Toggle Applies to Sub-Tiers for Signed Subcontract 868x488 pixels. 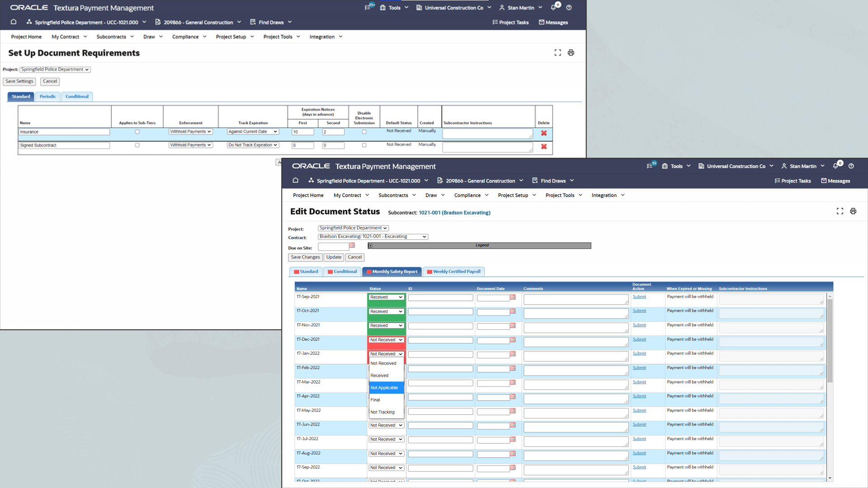[x=137, y=145]
